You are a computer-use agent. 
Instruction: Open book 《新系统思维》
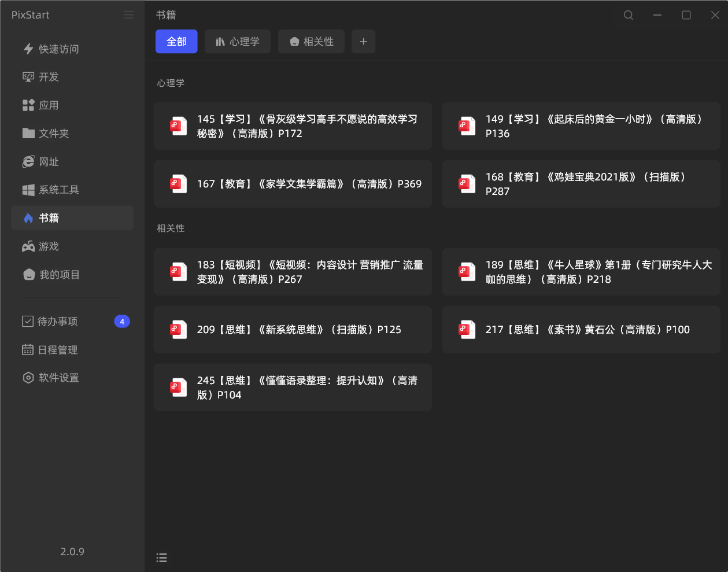293,330
